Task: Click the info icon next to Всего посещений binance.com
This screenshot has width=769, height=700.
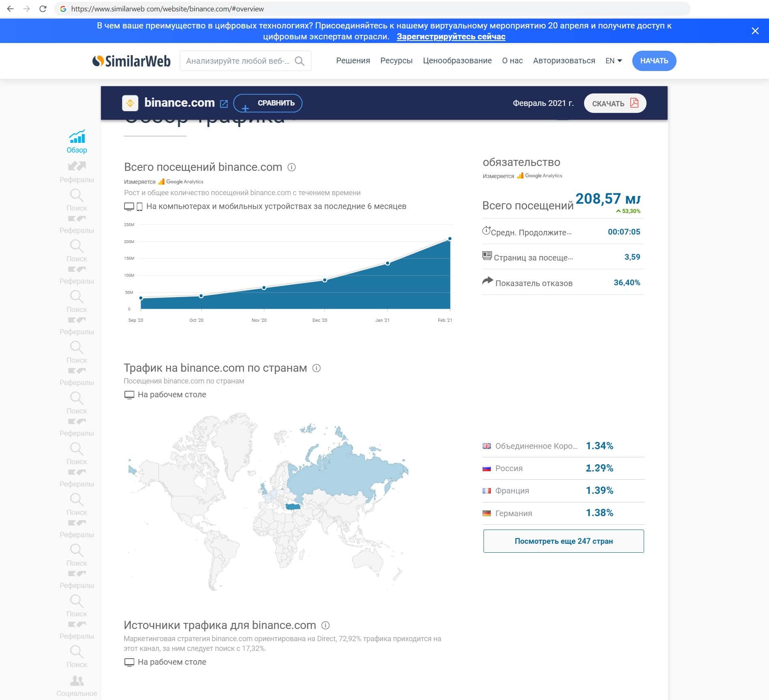Action: tap(291, 167)
